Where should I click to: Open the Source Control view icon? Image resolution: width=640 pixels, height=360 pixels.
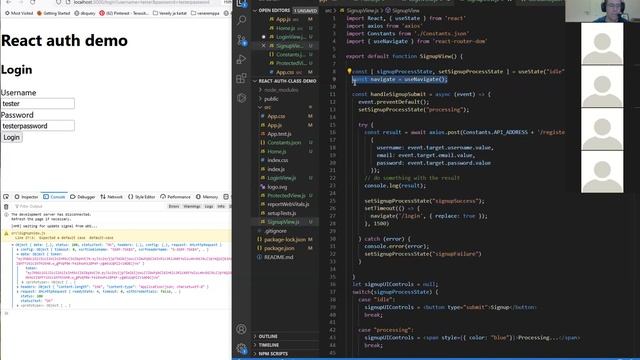click(241, 40)
